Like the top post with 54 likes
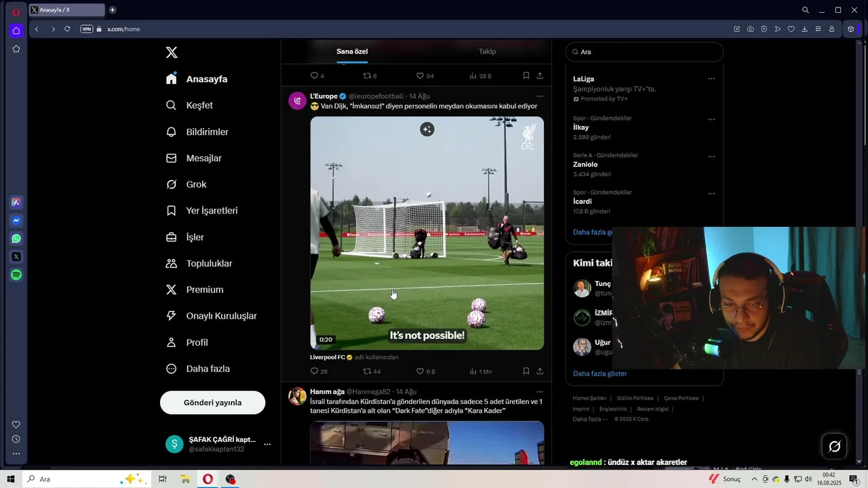This screenshot has height=488, width=868. pos(425,76)
